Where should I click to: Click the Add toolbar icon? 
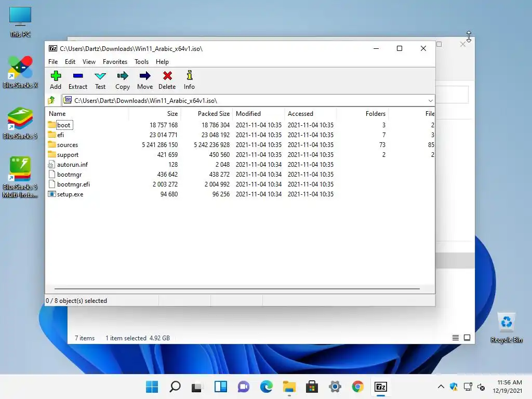point(56,76)
